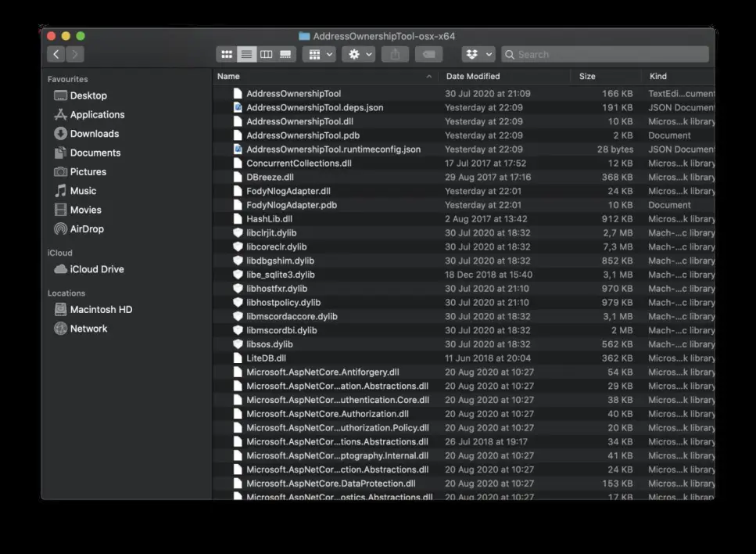This screenshot has width=756, height=554.
Task: Switch to icon view
Action: (227, 54)
